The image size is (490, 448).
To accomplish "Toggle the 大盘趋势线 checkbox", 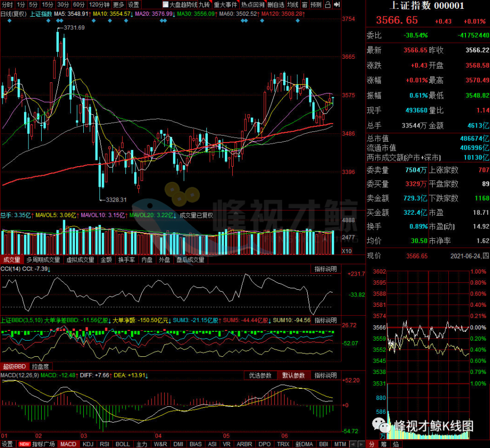I will click(166, 5).
